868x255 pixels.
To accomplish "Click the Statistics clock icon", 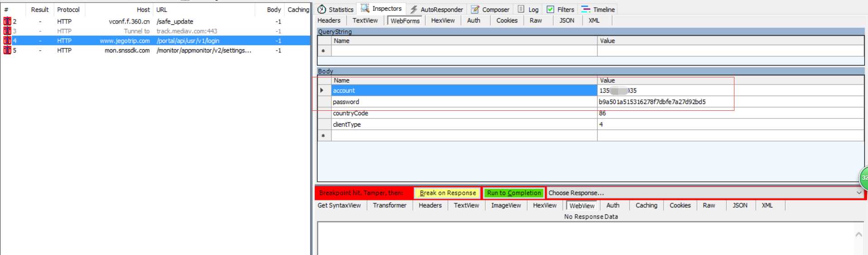I will (321, 9).
